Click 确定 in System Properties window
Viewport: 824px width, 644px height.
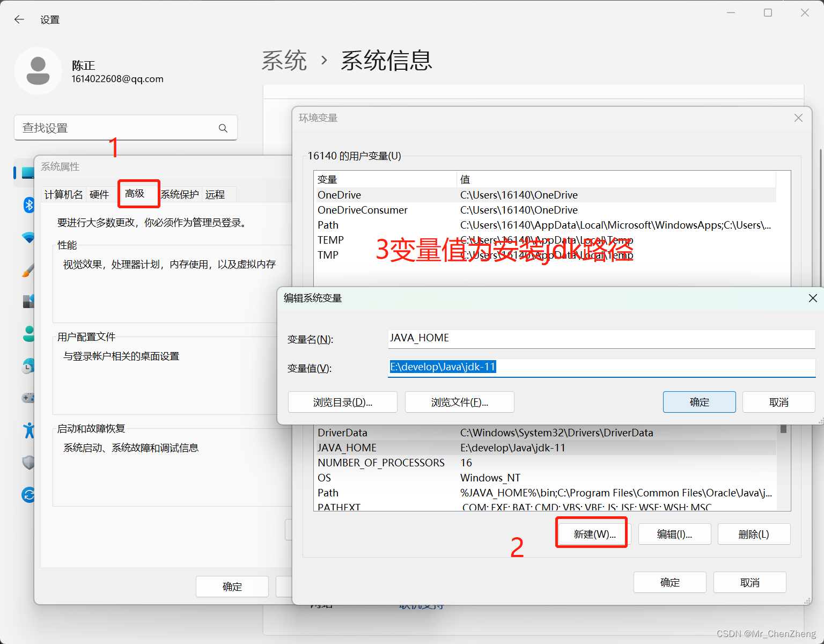tap(232, 587)
